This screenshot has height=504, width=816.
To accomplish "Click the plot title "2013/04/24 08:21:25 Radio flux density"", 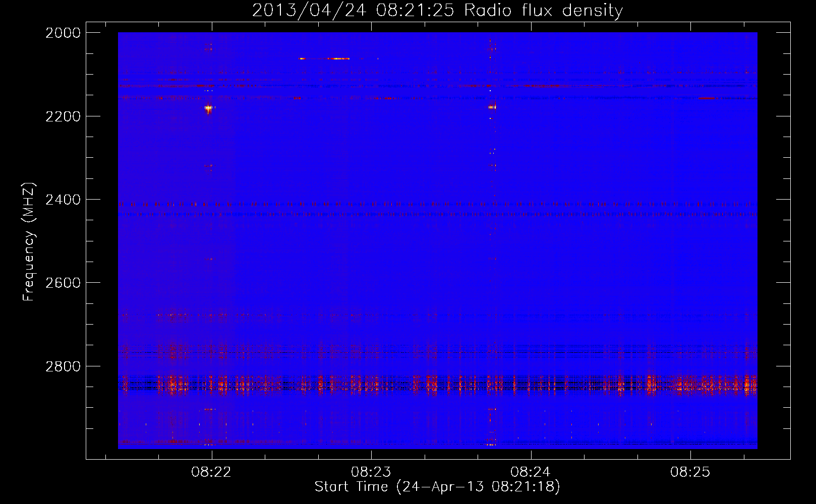I will pos(437,11).
